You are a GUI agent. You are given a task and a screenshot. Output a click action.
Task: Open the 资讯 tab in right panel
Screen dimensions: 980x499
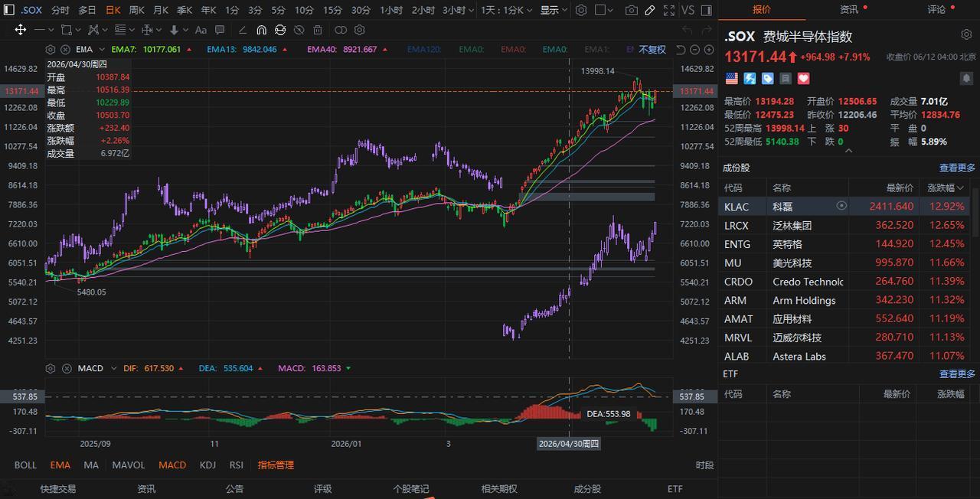(x=848, y=9)
